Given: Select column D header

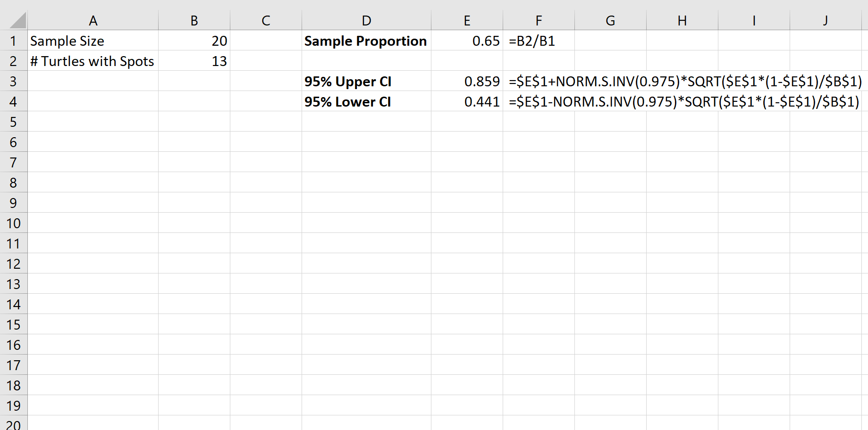Looking at the screenshot, I should tap(366, 20).
